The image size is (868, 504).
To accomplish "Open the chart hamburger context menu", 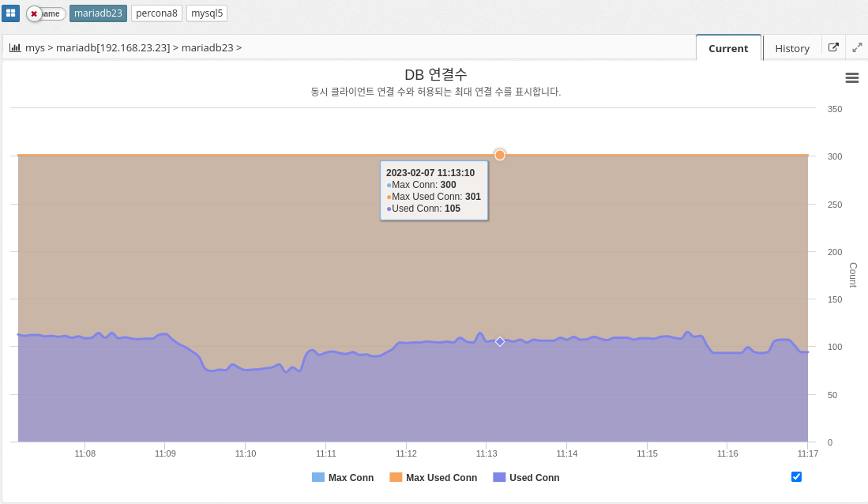I will [851, 77].
